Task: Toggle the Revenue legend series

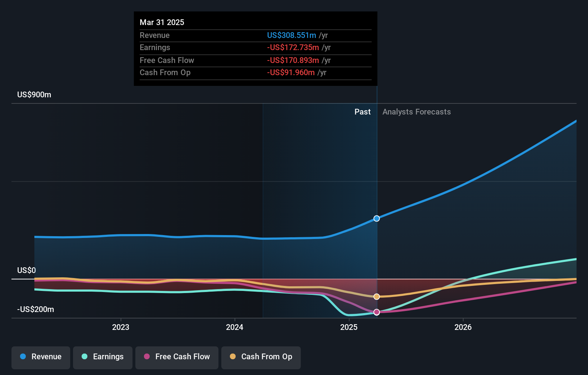Action: pyautogui.click(x=41, y=357)
